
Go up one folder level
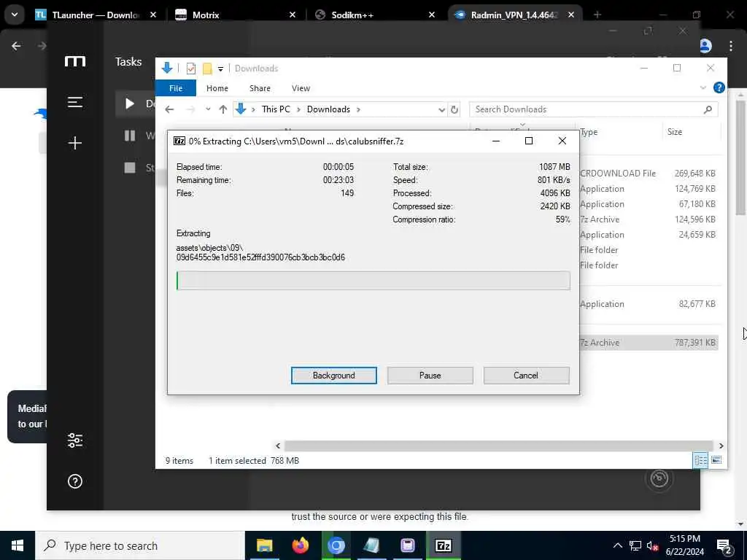tap(223, 109)
